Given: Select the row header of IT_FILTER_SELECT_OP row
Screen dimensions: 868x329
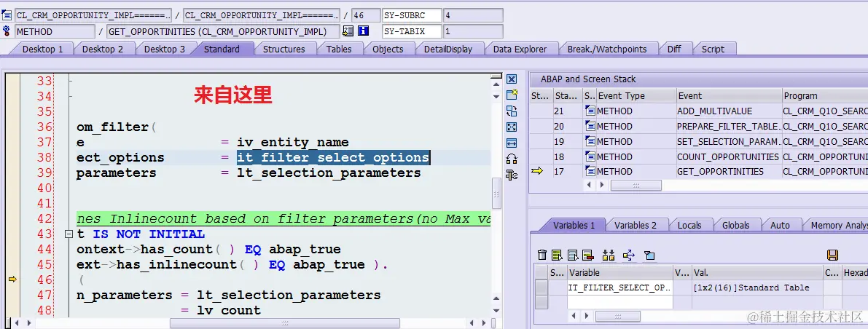Looking at the screenshot, I should tap(541, 288).
